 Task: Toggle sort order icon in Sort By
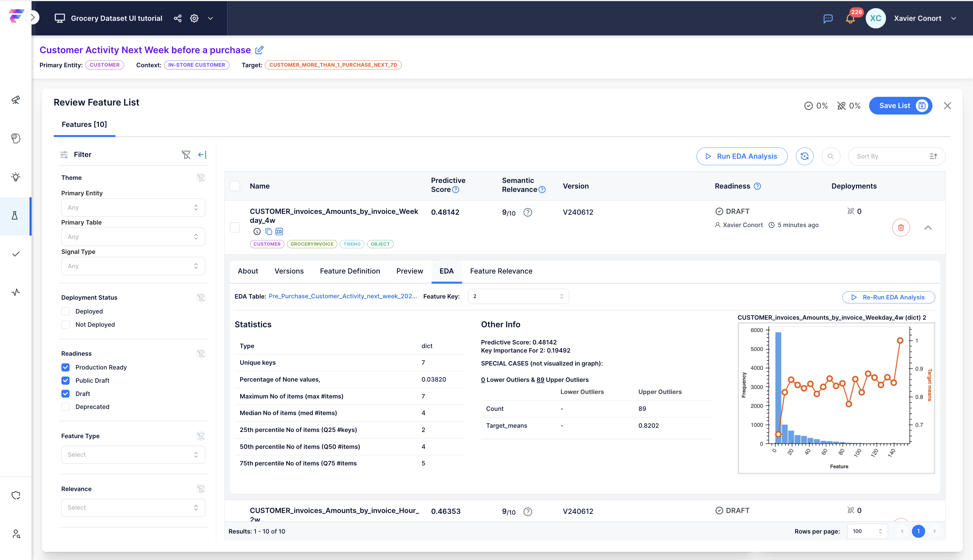coord(933,156)
